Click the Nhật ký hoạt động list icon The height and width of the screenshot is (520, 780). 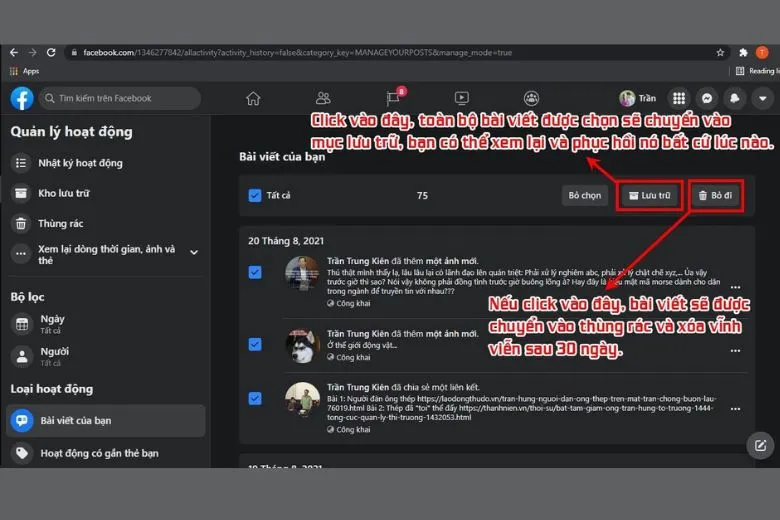tap(21, 163)
